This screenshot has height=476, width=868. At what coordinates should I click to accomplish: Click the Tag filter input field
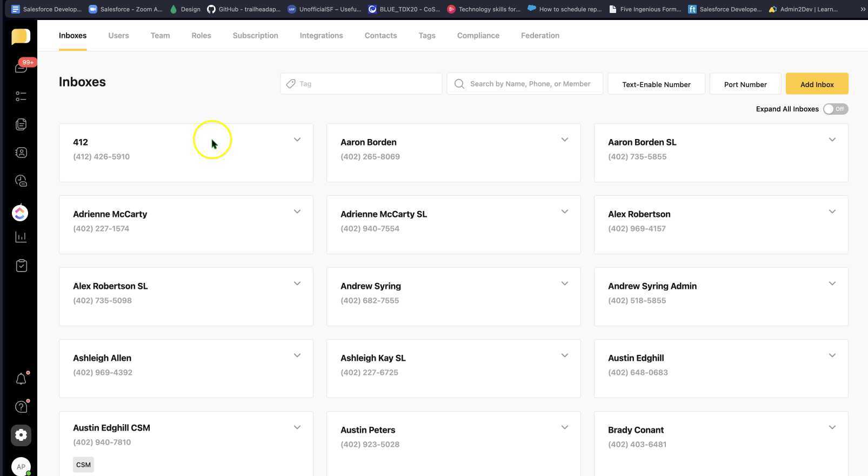[361, 84]
